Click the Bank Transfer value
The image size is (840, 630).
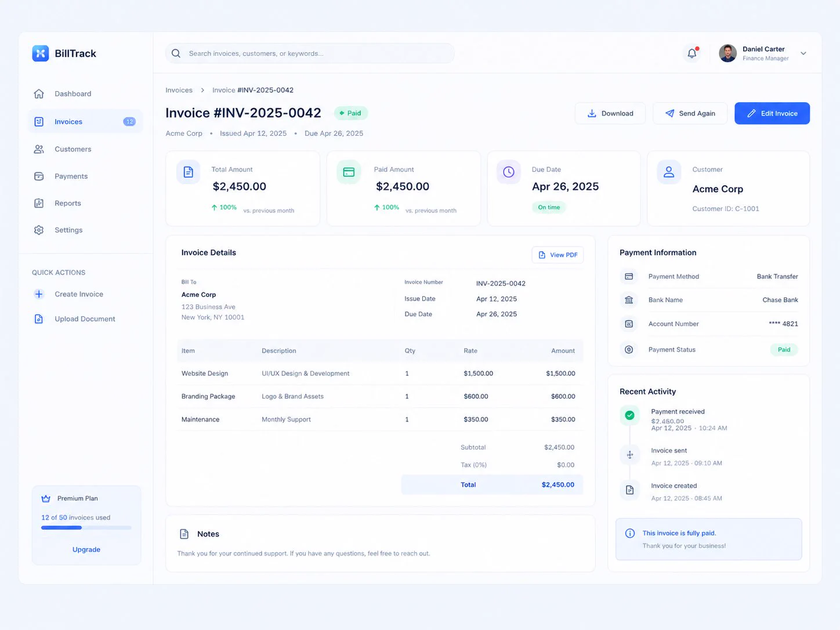point(777,277)
